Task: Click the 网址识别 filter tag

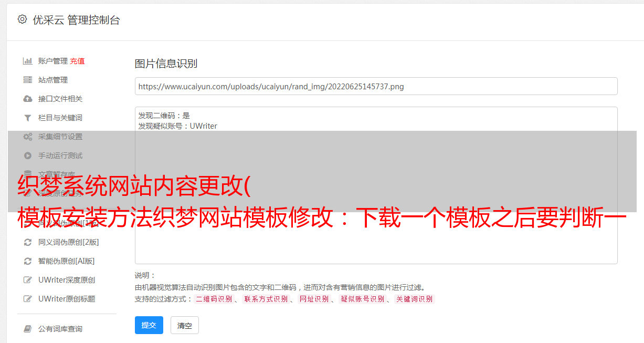Action: click(x=314, y=299)
